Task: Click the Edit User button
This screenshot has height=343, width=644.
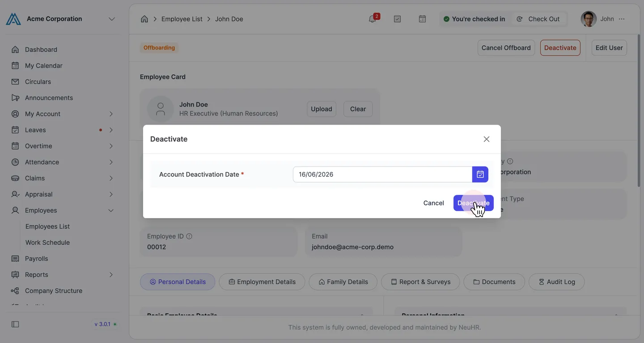Action: tap(609, 48)
